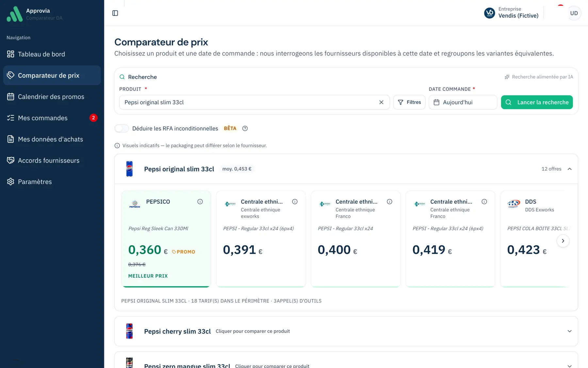
Task: Click the AI sparkle icon
Action: pos(507,77)
